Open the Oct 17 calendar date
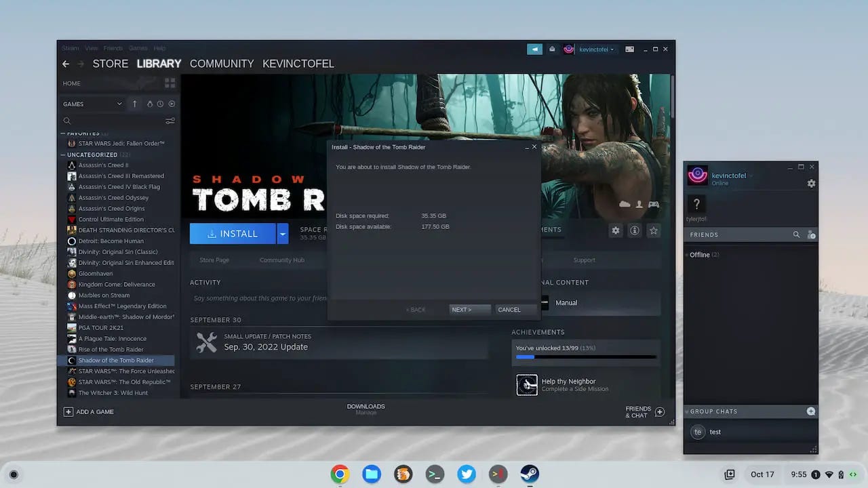 pyautogui.click(x=762, y=474)
